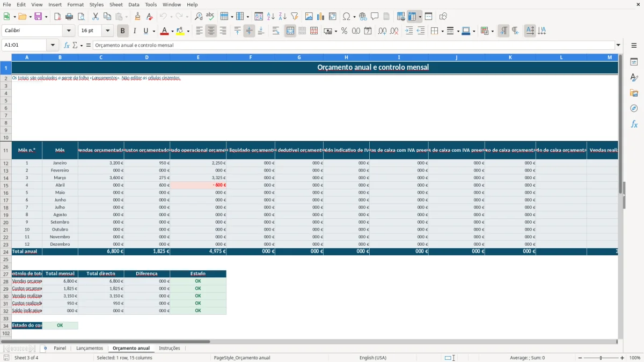Apply the yellow Background Color swatch
The image size is (644, 362).
(180, 31)
